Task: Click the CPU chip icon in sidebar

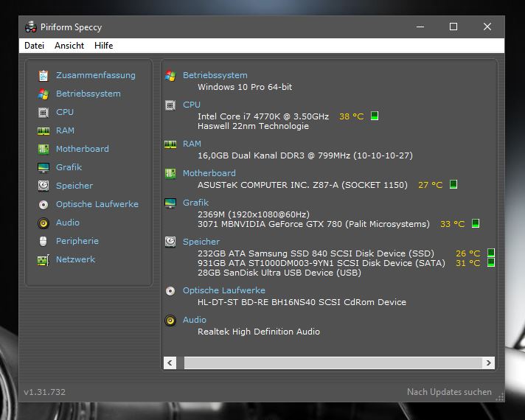Action: point(44,113)
